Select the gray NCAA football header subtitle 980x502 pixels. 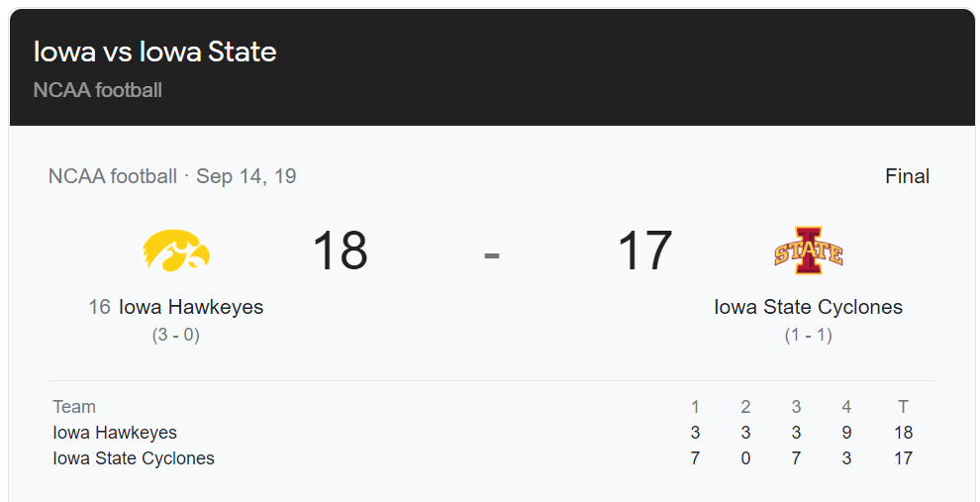[98, 90]
